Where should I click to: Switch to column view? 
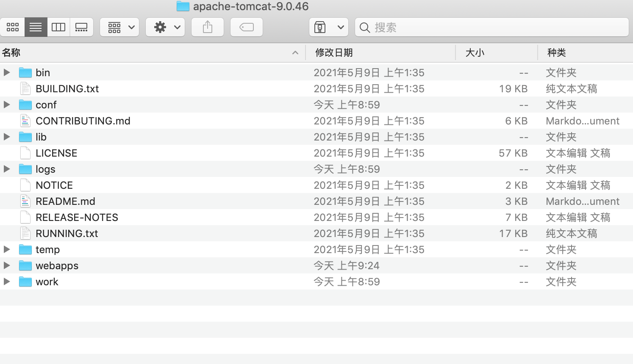pos(58,27)
